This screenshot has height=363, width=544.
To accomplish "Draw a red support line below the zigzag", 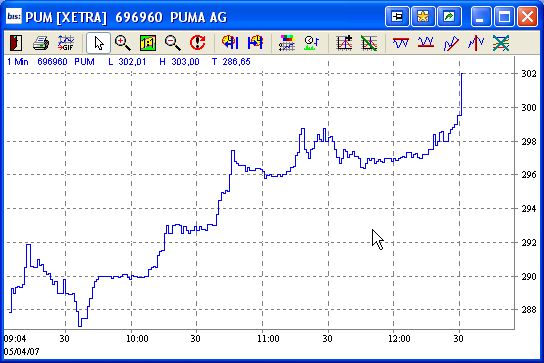I will click(426, 43).
